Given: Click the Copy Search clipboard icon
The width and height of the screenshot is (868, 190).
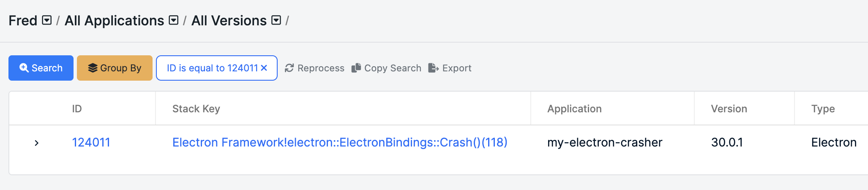Looking at the screenshot, I should tap(356, 68).
